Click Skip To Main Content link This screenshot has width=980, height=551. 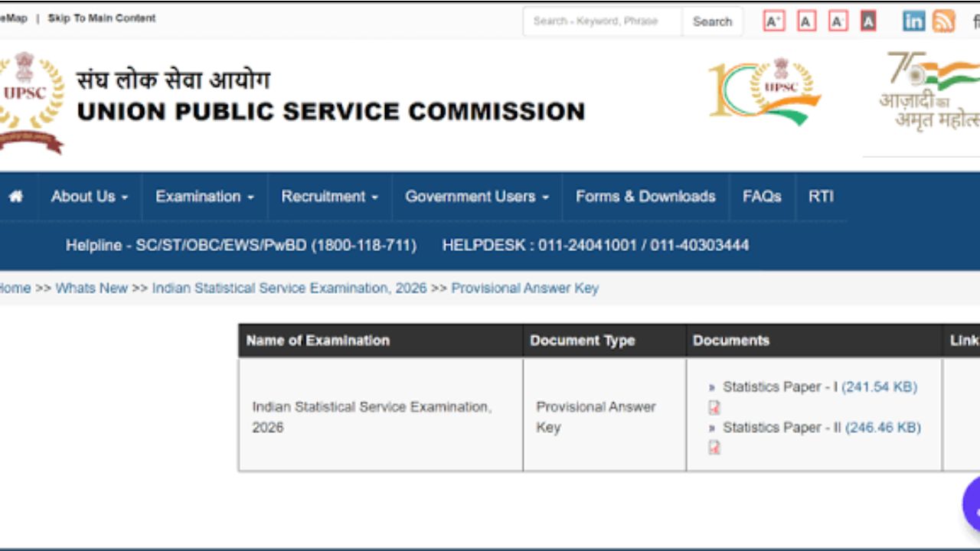(x=102, y=18)
